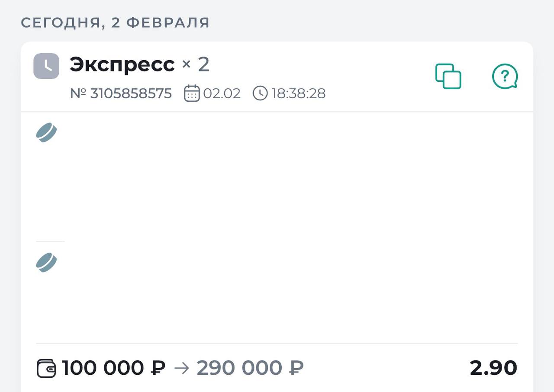The width and height of the screenshot is (554, 392).
Task: Click the arrow between stake and payout
Action: click(181, 368)
